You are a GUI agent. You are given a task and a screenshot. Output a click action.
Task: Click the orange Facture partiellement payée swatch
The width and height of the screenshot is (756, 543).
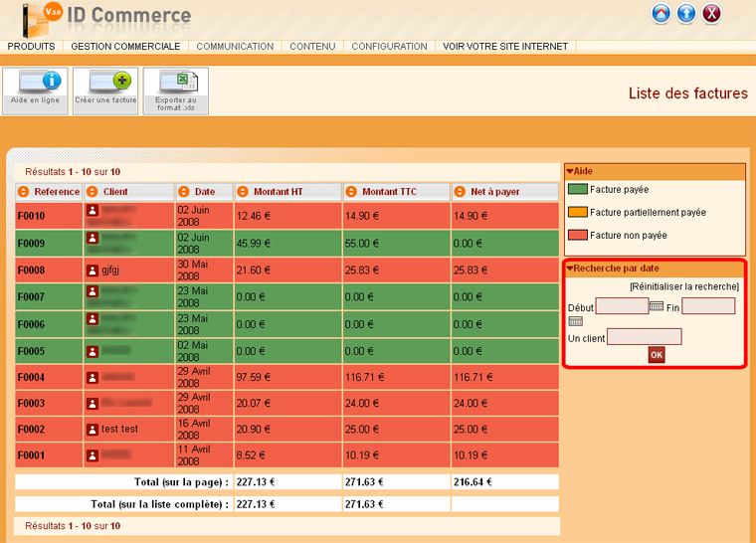point(578,212)
